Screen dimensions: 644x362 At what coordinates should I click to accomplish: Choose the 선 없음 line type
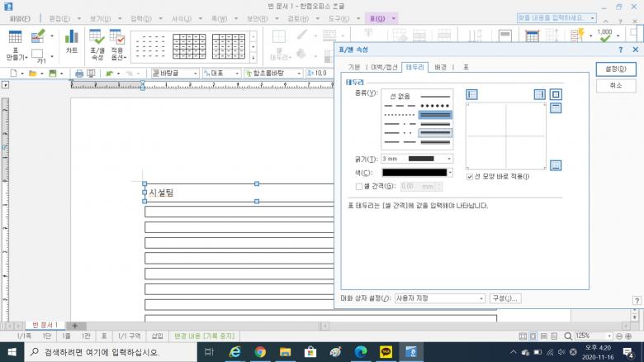pyautogui.click(x=400, y=97)
